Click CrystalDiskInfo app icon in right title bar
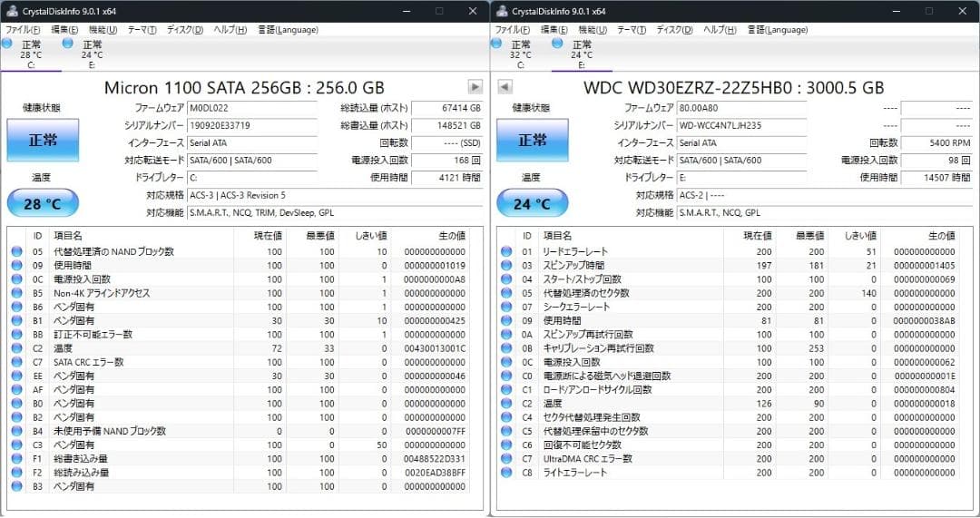Screen dimensions: 980x518 pyautogui.click(x=501, y=11)
